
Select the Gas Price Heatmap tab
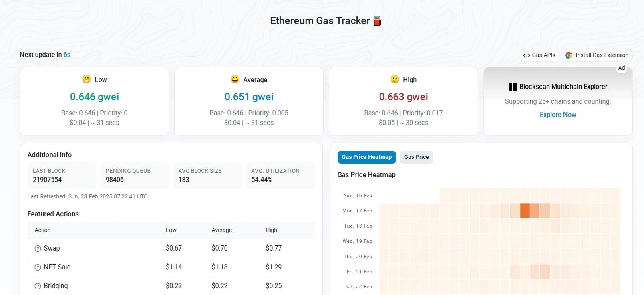366,157
